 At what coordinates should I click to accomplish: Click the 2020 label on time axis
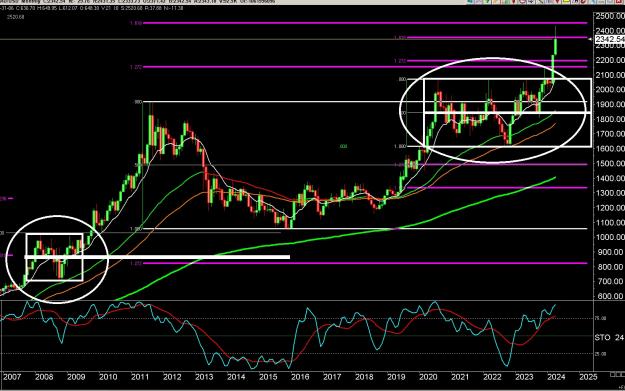pos(428,377)
